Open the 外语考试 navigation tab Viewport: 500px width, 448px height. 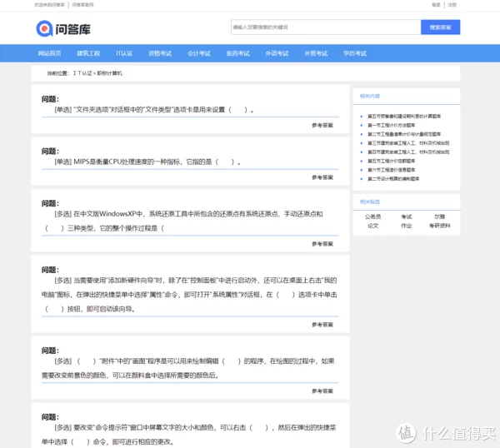coord(277,53)
